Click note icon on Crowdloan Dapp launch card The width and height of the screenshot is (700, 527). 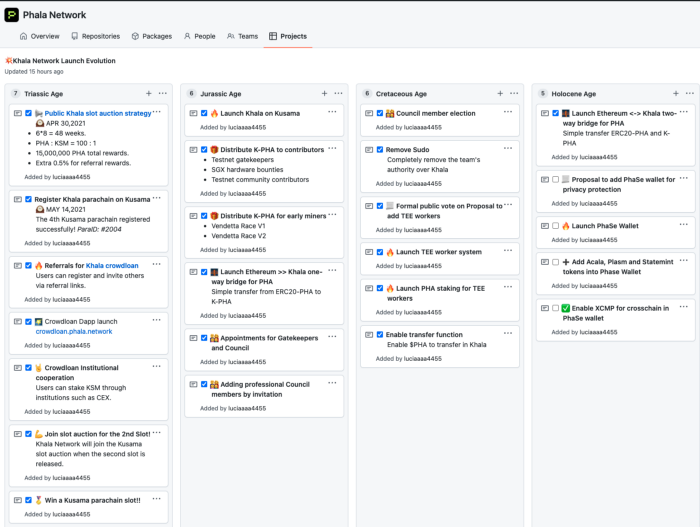(18, 322)
